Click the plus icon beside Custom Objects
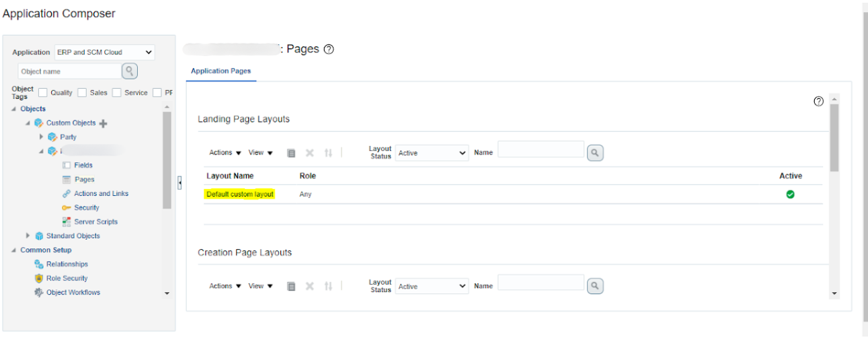 pos(103,123)
